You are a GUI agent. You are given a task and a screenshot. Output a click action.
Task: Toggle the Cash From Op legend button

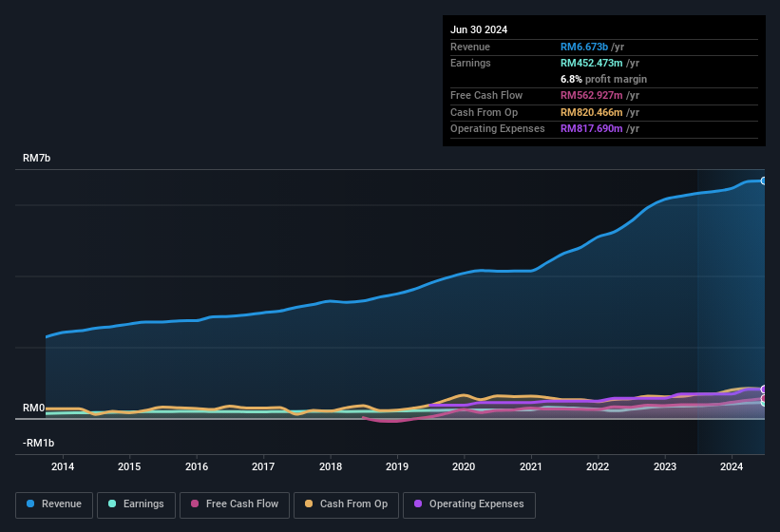pos(346,504)
